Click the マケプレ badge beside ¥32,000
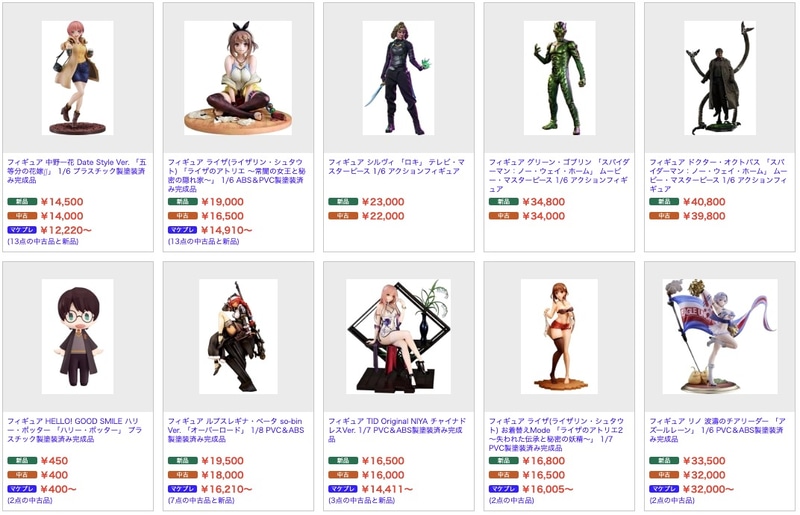Viewport: 800px width, 515px height. 664,489
